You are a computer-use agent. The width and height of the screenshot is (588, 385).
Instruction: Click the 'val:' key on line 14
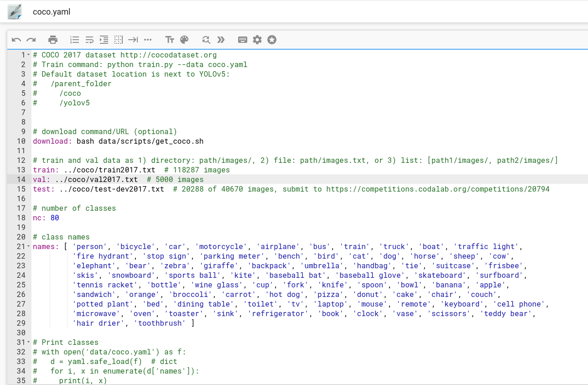[x=42, y=179]
